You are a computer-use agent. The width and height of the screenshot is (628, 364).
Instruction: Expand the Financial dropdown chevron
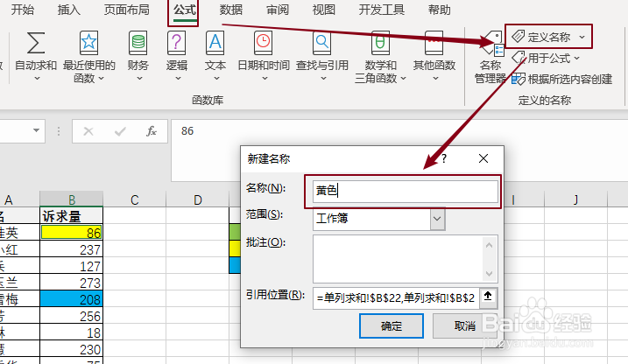click(139, 79)
